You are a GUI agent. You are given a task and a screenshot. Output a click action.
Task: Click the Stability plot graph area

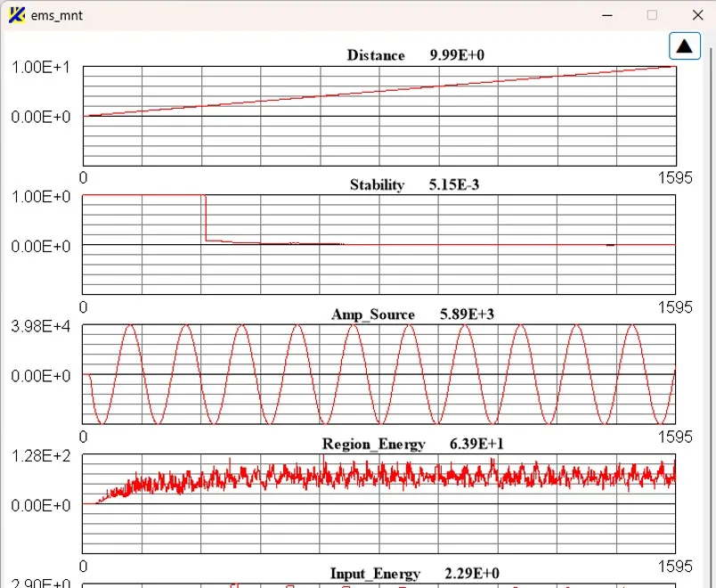click(x=379, y=245)
